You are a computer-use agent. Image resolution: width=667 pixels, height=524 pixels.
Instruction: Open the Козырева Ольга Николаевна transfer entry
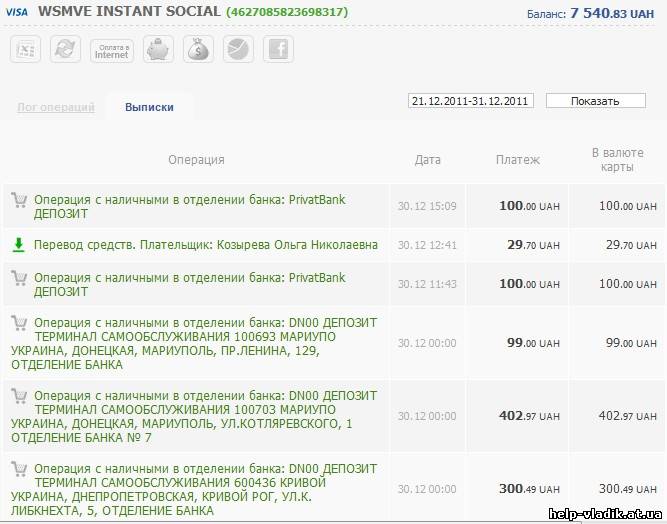pos(205,245)
